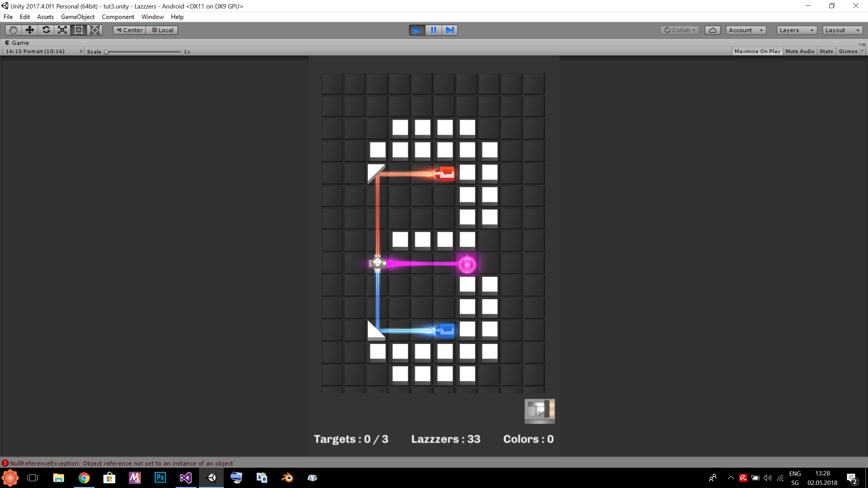Open the GameObject menu
This screenshot has height=488, width=868.
(x=78, y=17)
